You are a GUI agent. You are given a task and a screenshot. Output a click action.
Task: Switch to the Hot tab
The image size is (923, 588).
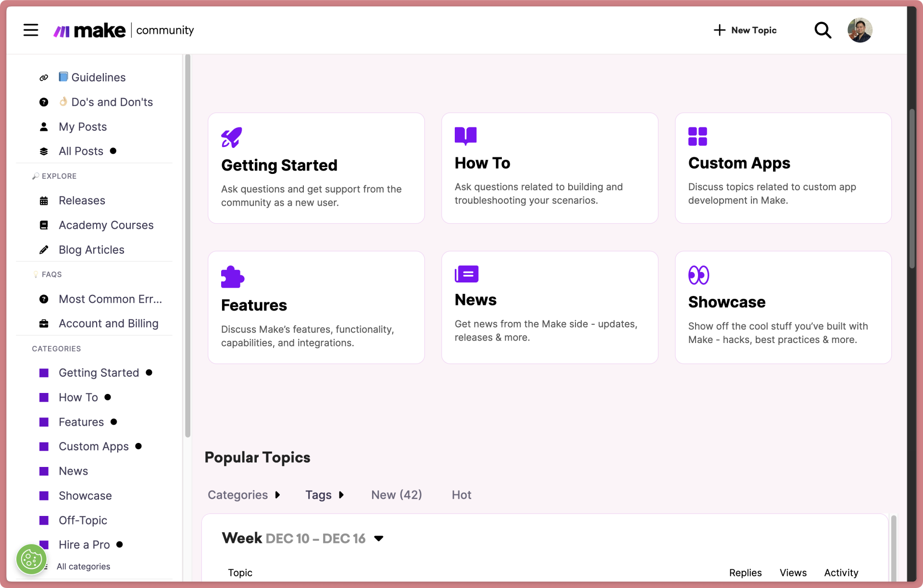461,495
